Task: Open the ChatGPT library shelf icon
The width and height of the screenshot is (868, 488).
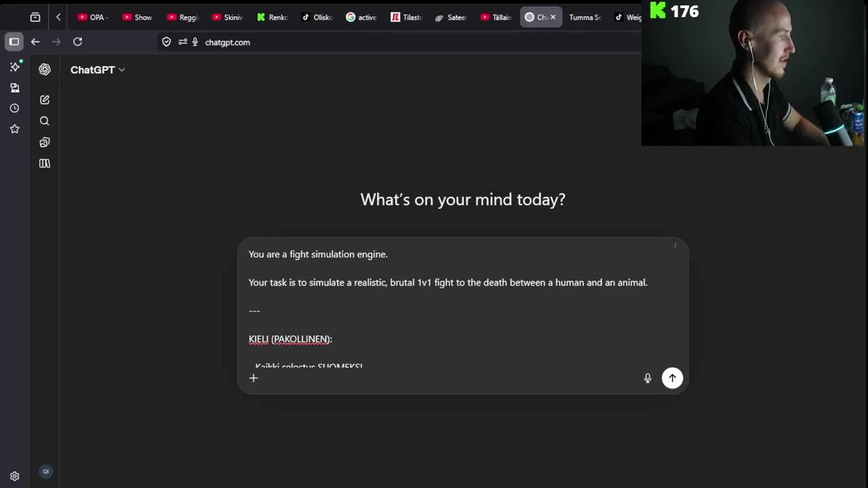Action: 45,163
